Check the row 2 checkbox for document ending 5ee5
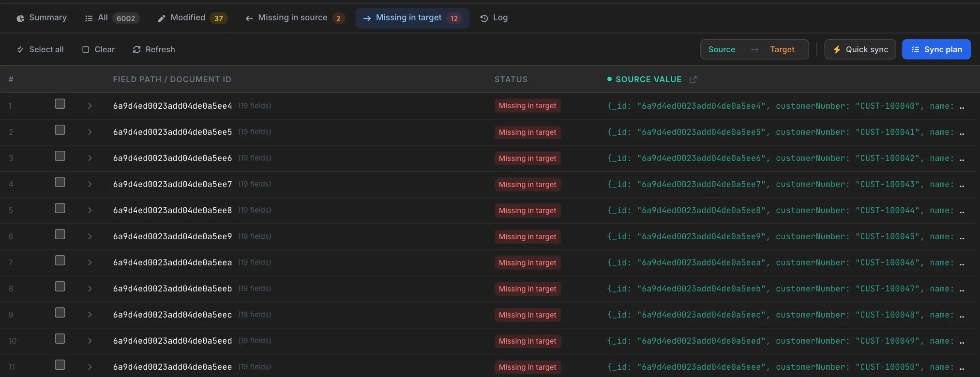The image size is (980, 377). click(60, 130)
